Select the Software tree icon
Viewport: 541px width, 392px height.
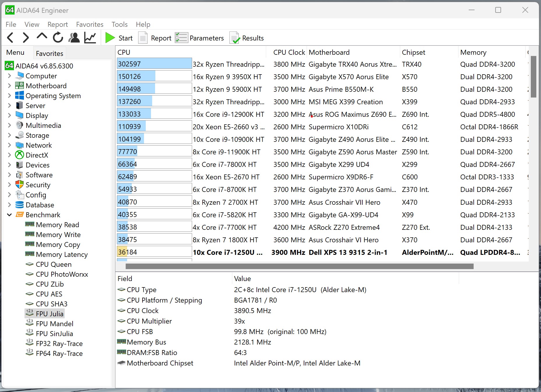20,175
